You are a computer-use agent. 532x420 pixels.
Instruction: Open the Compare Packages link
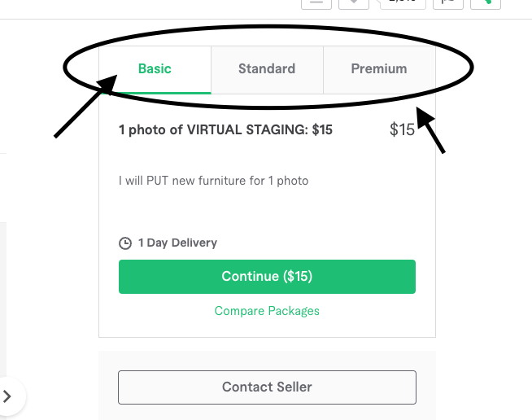pos(267,311)
